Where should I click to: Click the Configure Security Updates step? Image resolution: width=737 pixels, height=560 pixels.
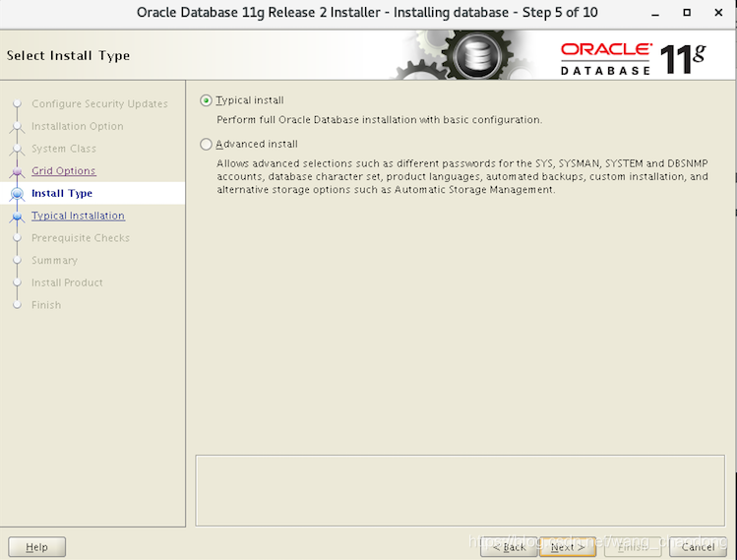point(99,103)
